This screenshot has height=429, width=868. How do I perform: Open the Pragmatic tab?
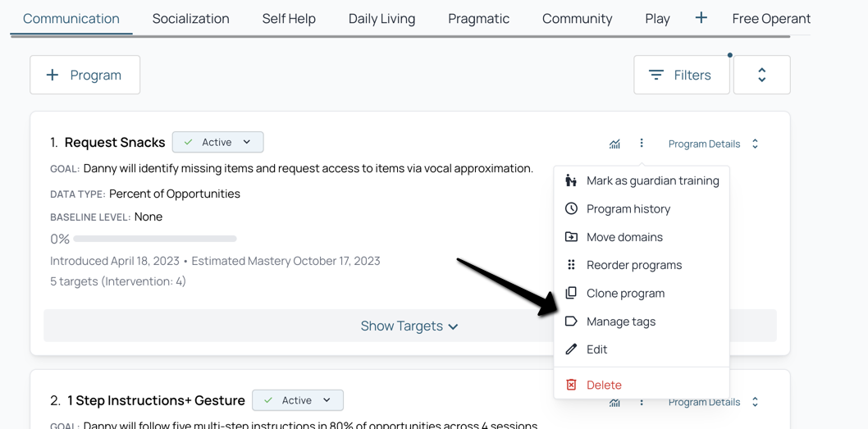coord(479,18)
